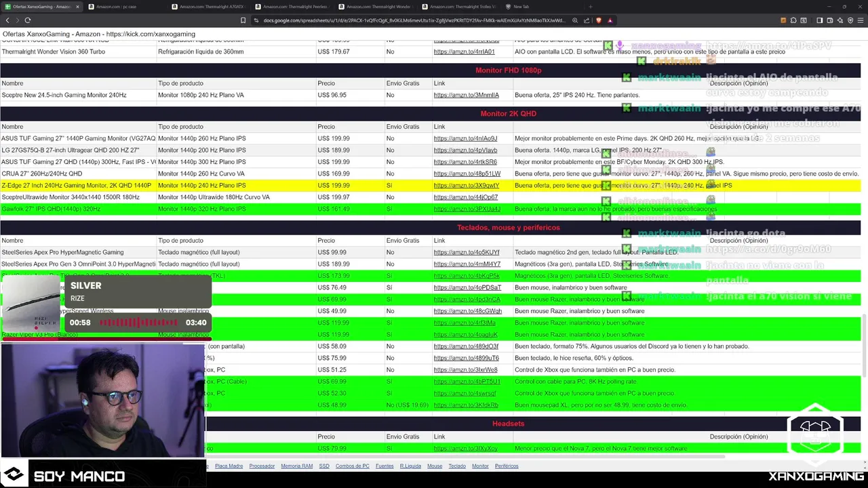Open the https://amzn.to/489dO3f keyboard link
Image resolution: width=868 pixels, height=488 pixels.
(x=466, y=346)
